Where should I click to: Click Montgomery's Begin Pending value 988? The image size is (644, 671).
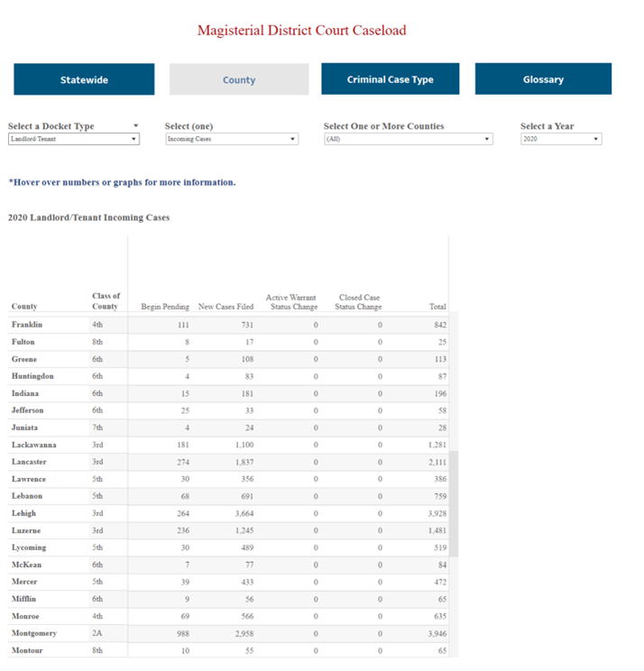183,633
